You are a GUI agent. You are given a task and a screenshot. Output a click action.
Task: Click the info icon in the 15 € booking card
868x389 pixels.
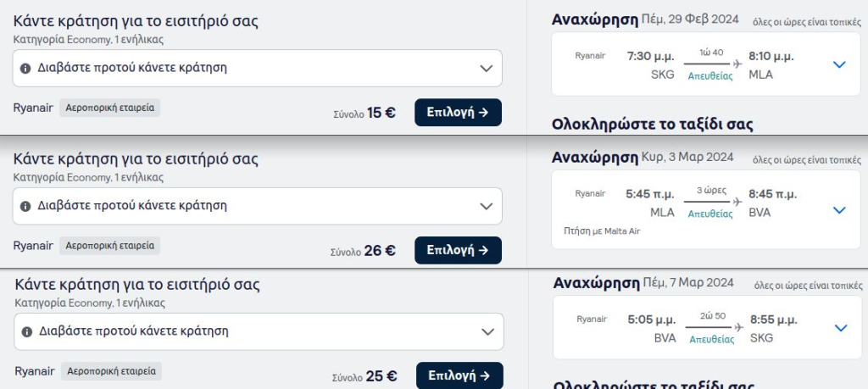tap(25, 69)
